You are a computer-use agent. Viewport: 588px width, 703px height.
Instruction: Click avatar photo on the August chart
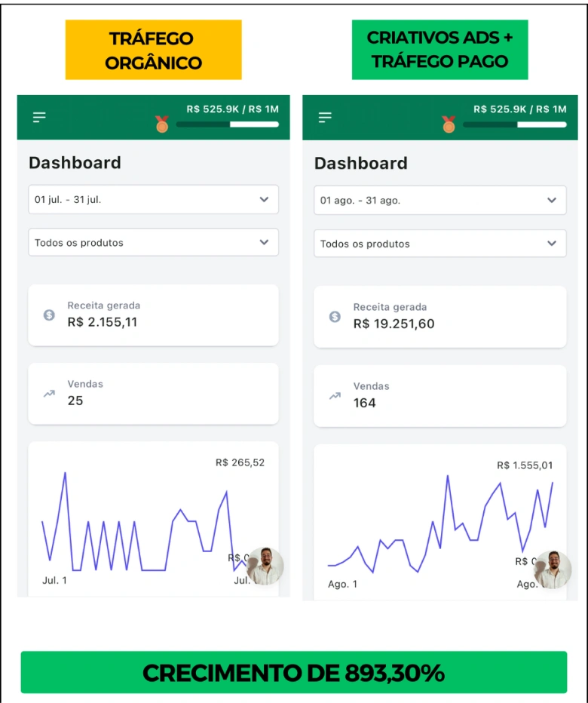coord(553,569)
